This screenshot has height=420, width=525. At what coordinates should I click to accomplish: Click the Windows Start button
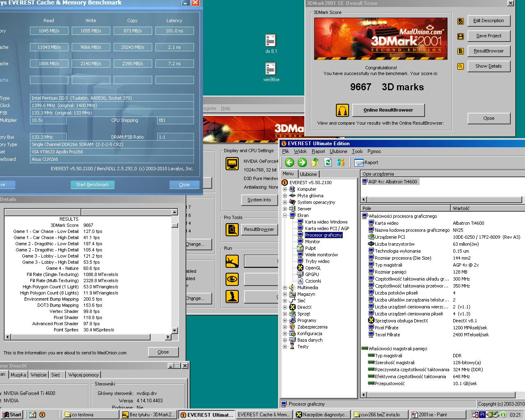point(11,415)
